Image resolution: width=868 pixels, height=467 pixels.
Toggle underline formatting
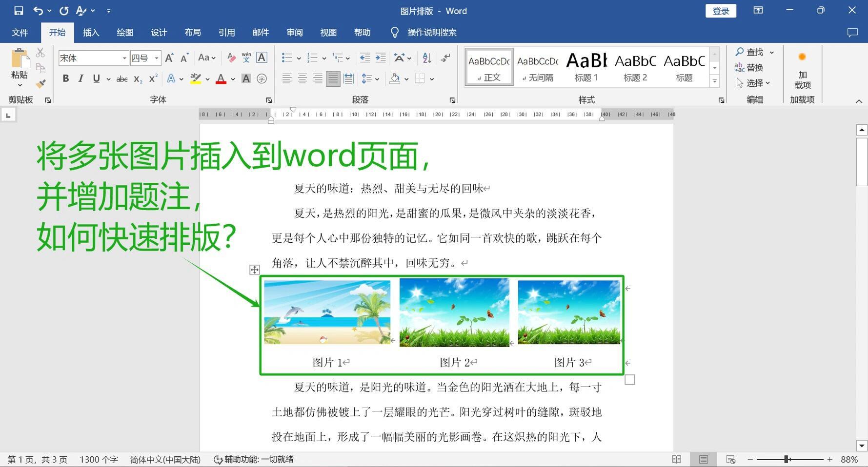(x=97, y=78)
